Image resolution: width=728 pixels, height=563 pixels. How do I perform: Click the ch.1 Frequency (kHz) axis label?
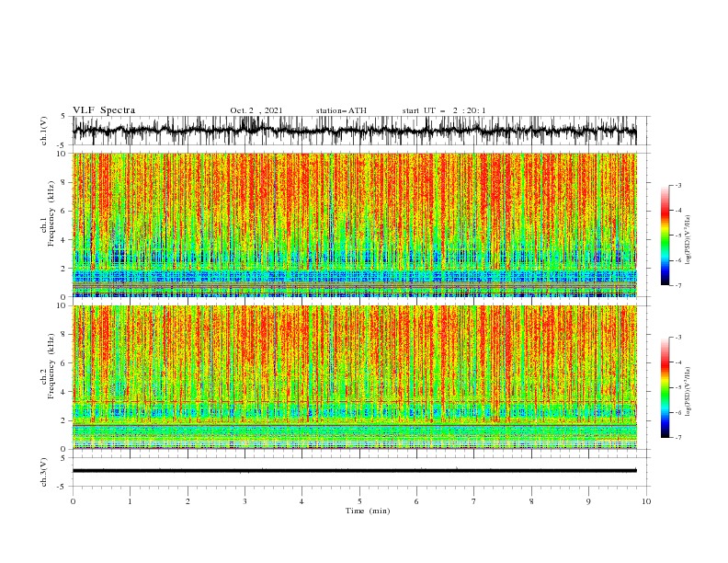(x=48, y=214)
